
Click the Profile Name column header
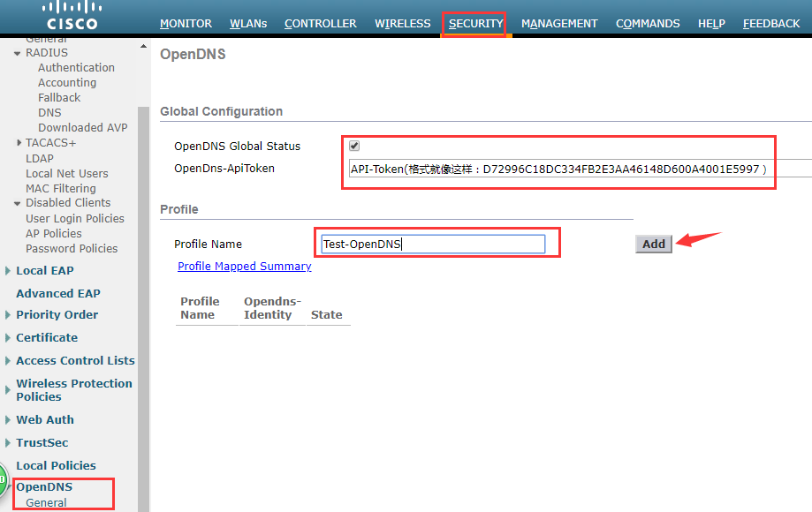point(200,308)
